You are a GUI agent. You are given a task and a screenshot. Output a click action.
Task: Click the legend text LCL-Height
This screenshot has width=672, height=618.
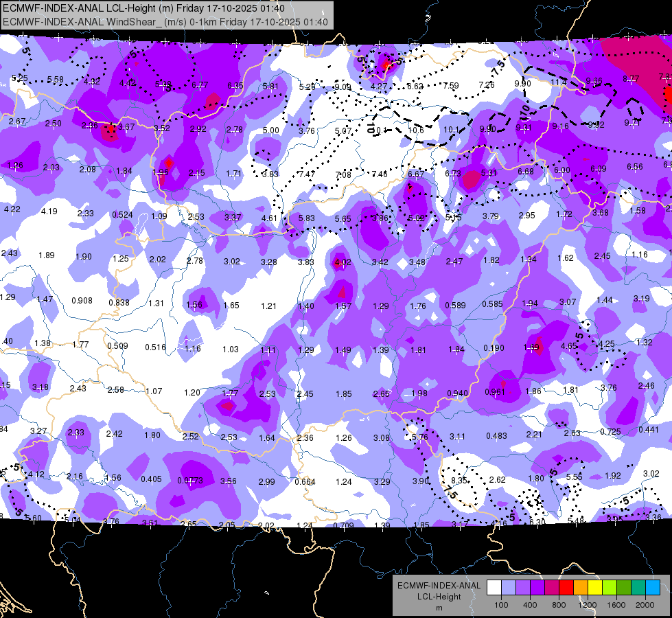[x=439, y=597]
